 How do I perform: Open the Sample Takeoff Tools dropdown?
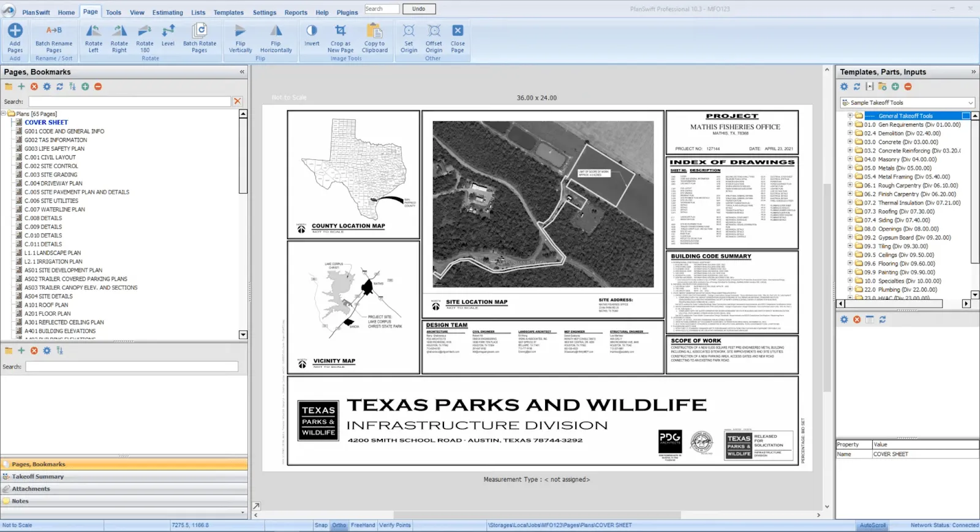(908, 103)
